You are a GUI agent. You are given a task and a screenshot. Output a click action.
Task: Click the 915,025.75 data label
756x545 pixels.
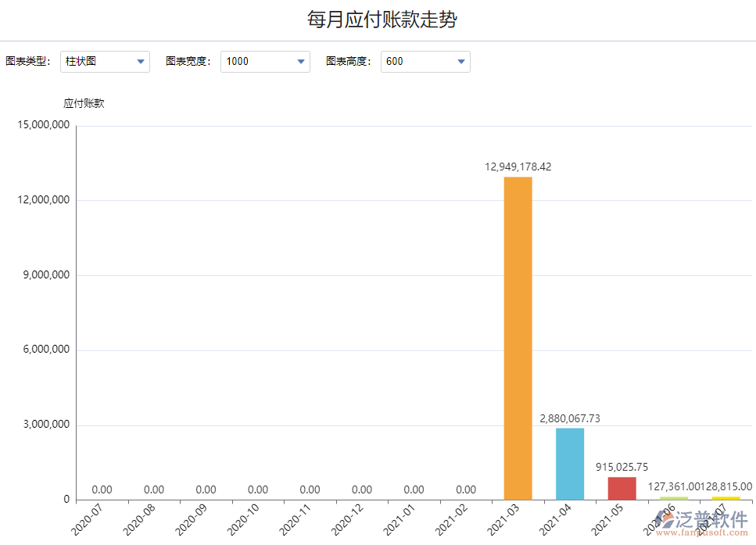tap(621, 468)
